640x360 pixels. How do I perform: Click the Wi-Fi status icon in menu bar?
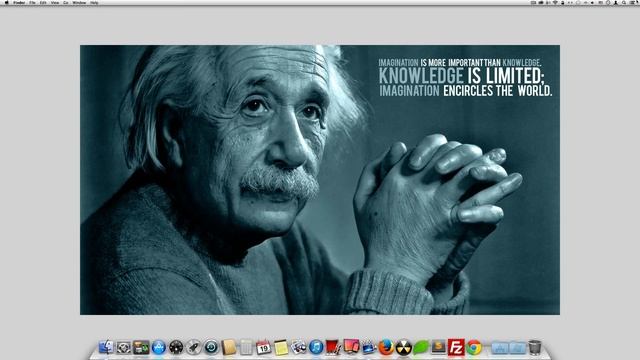(x=555, y=2)
